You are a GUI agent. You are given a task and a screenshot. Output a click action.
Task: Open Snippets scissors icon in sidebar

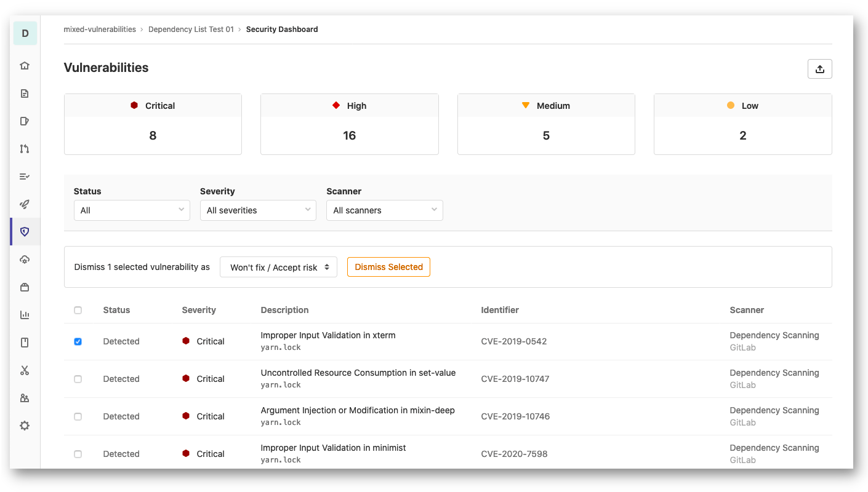tap(25, 370)
